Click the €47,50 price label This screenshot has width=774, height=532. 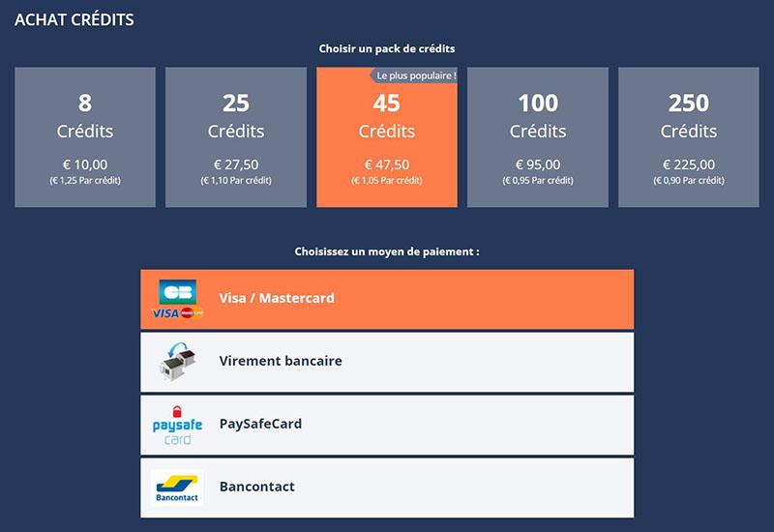pos(387,164)
